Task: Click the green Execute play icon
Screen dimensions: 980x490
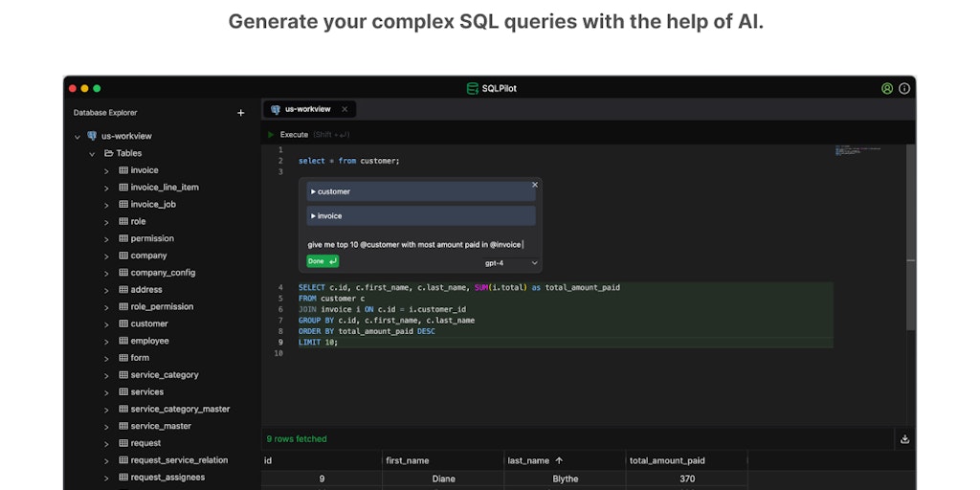Action: [271, 135]
